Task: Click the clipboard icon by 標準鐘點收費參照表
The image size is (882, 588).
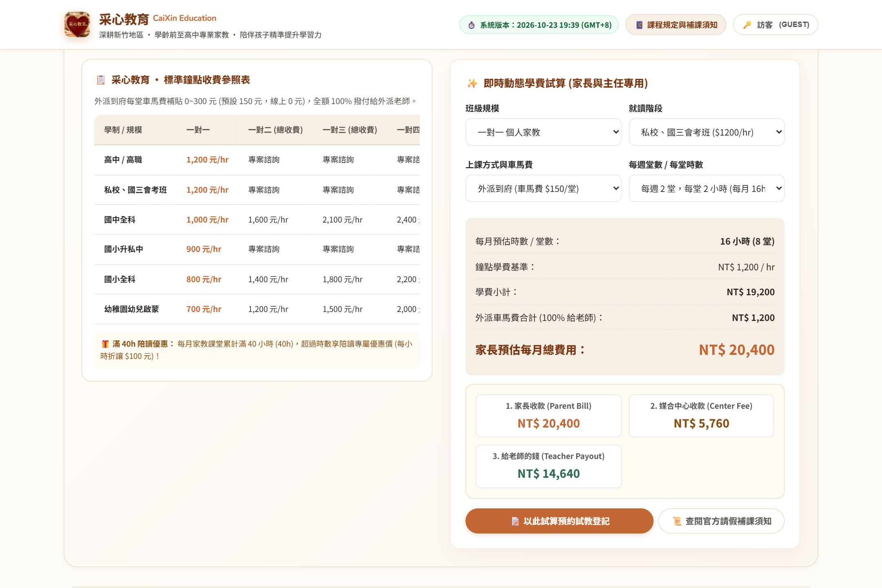Action: tap(101, 80)
